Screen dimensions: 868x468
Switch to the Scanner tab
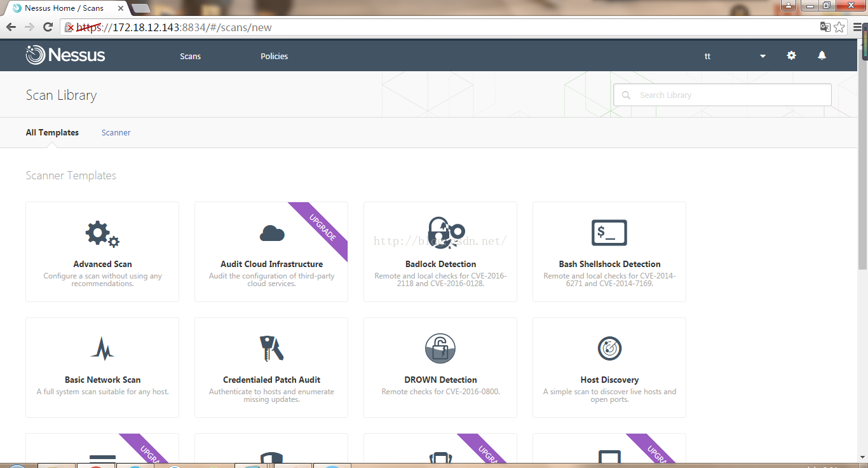116,132
